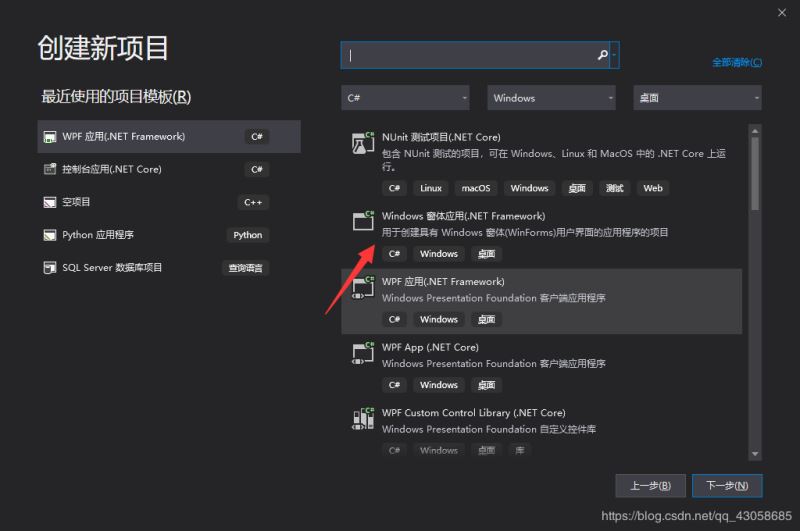Click the WPF Custom Control Library icon
Viewport: 800px width, 531px height.
(363, 419)
